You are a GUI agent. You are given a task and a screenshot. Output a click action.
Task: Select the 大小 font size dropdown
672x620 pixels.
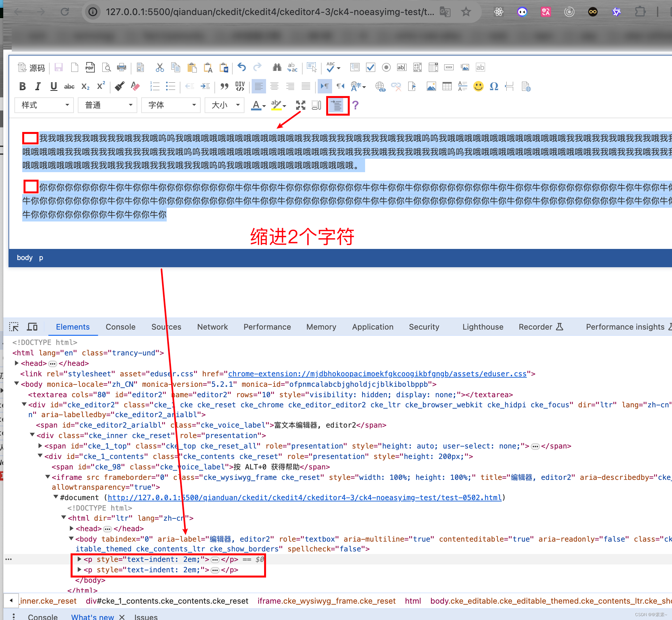[x=224, y=106]
